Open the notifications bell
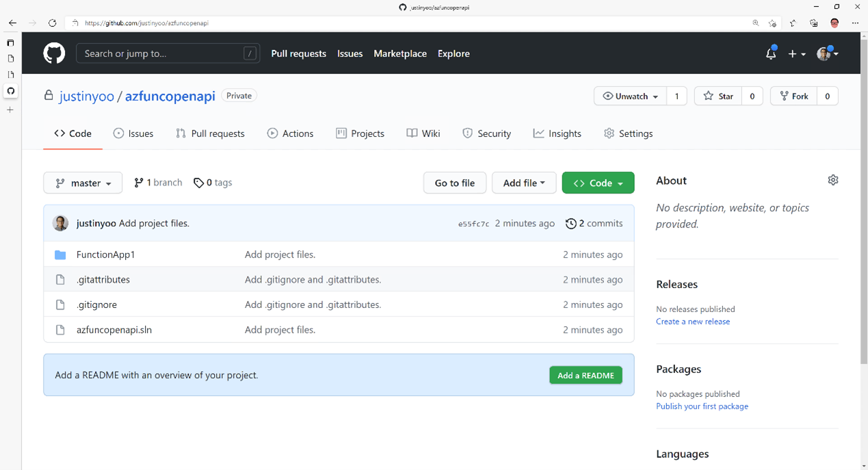This screenshot has height=470, width=868. pyautogui.click(x=771, y=53)
